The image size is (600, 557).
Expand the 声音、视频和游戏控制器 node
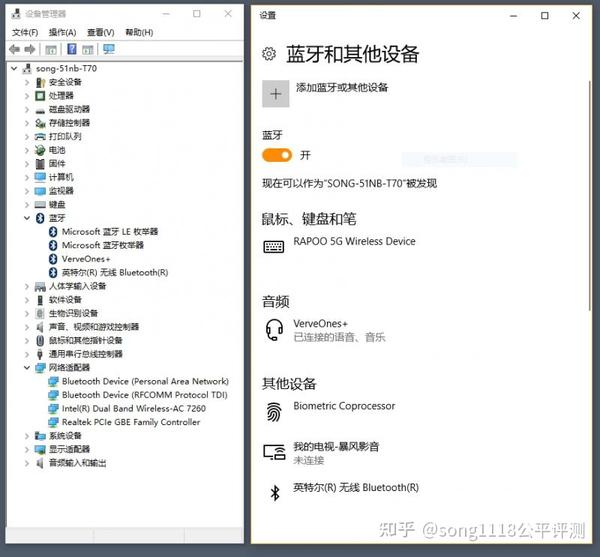point(27,327)
